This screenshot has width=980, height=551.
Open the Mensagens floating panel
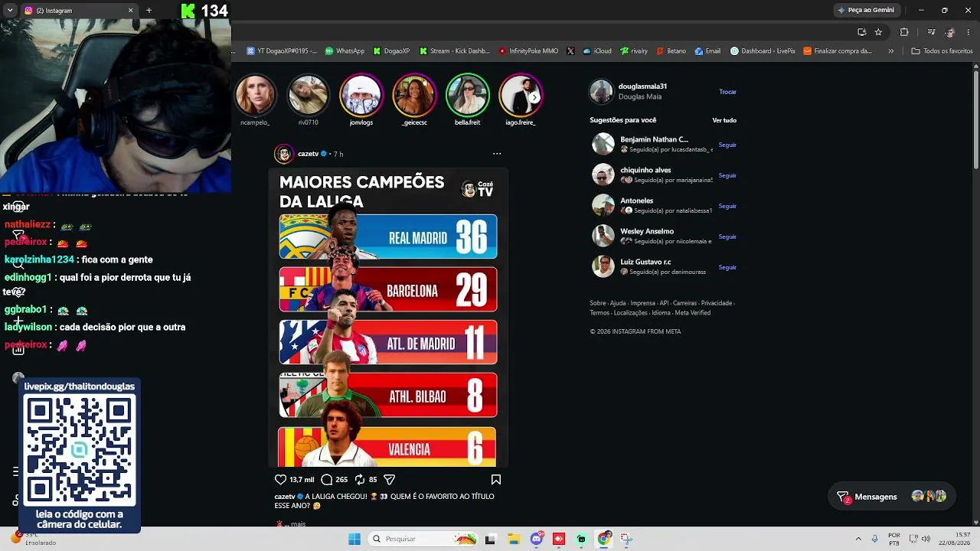tap(892, 497)
